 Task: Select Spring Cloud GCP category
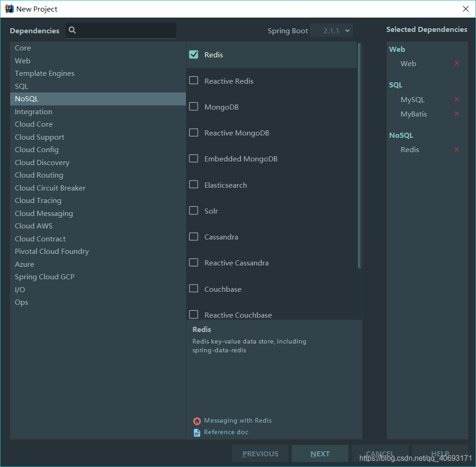[x=98, y=277]
